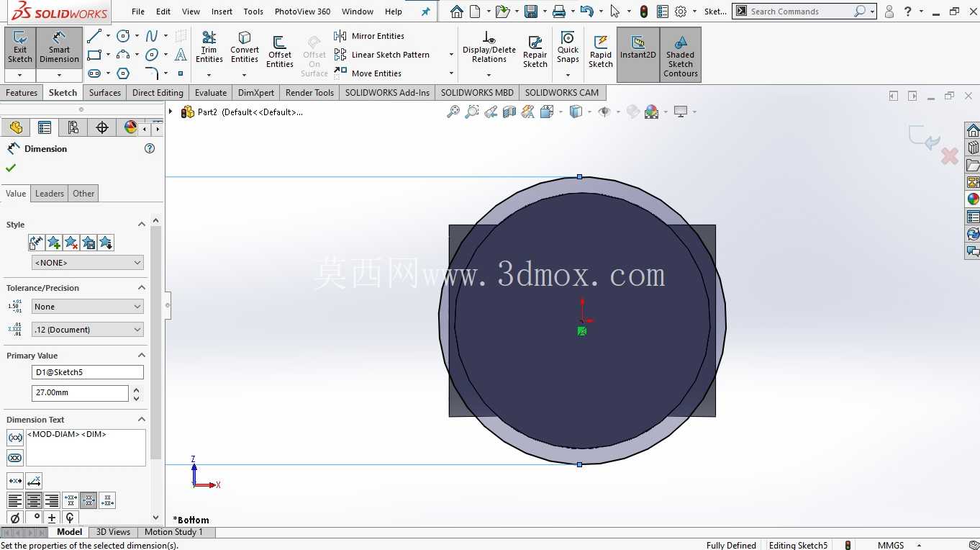Toggle the Rapid Sketch mode
The height and width of the screenshot is (550, 980).
click(601, 52)
